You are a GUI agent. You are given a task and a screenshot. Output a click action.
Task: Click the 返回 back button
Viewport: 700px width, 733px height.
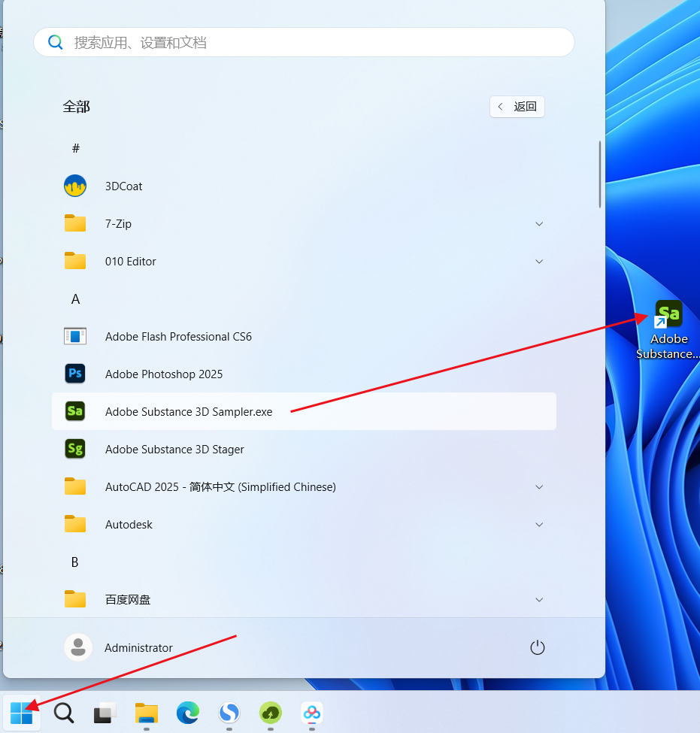[517, 107]
